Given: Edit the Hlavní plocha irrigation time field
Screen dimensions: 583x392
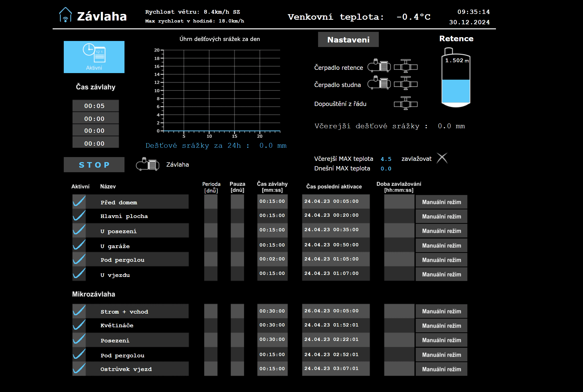Looking at the screenshot, I should [273, 215].
